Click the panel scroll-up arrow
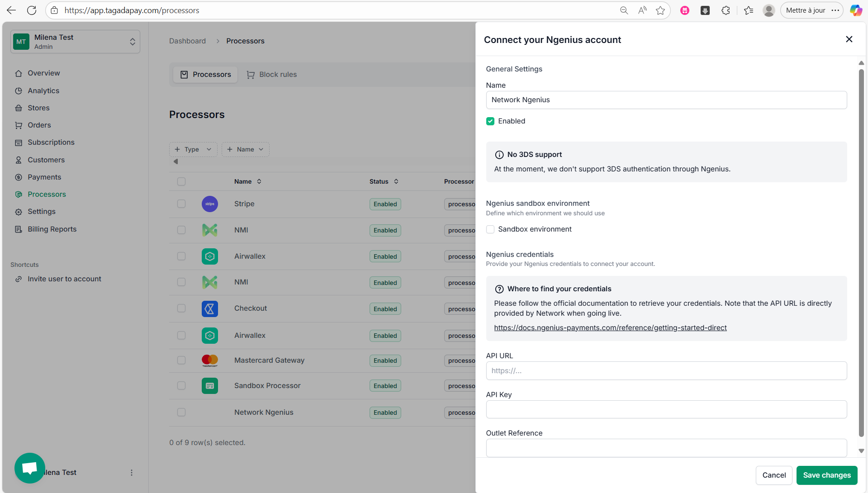The width and height of the screenshot is (868, 493). point(861,63)
